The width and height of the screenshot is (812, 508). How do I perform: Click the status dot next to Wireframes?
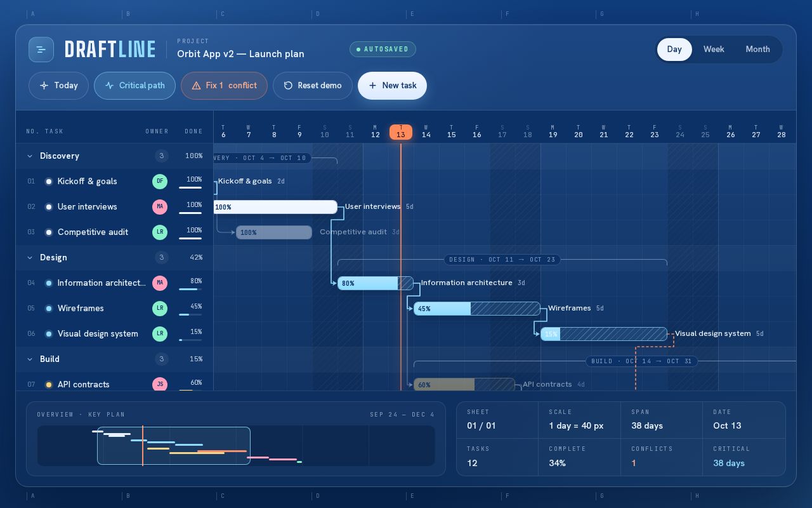click(x=49, y=309)
